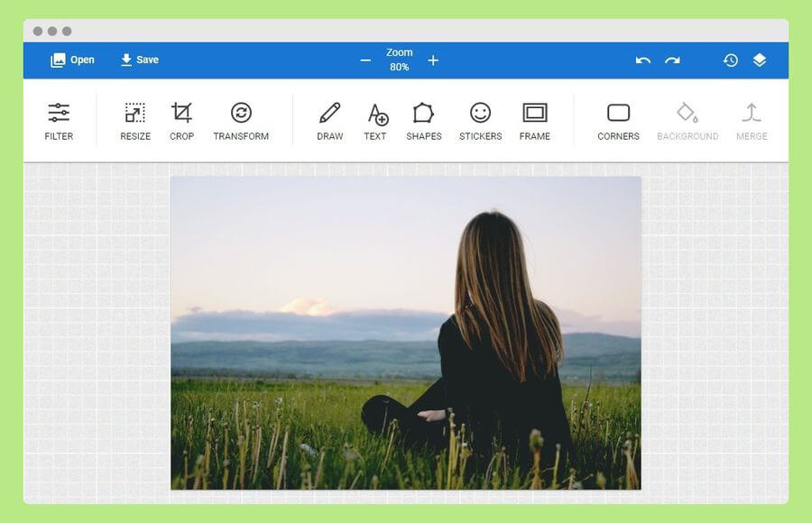
Task: Open the Filter tool
Action: [59, 122]
